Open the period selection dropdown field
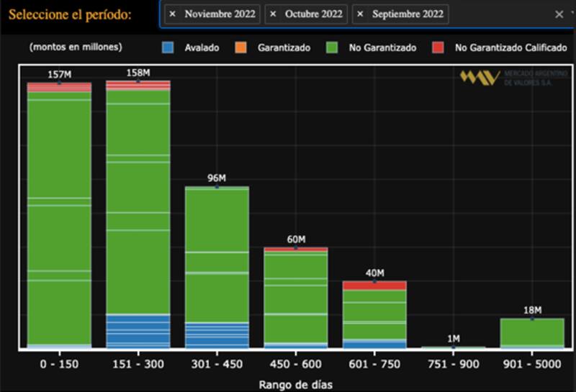The image size is (576, 392). click(497, 14)
